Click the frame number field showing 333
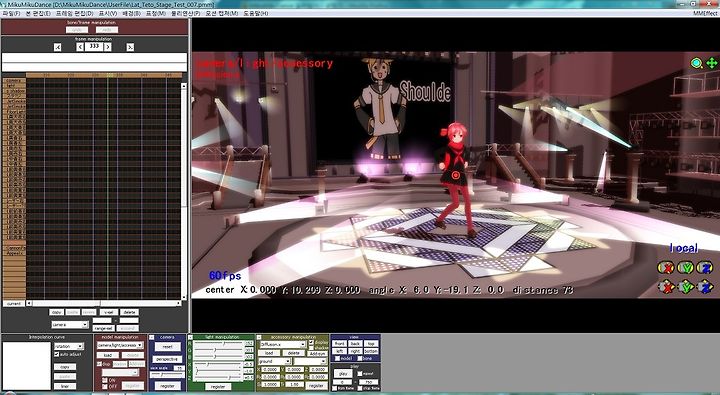This screenshot has height=395, width=720. tap(94, 46)
